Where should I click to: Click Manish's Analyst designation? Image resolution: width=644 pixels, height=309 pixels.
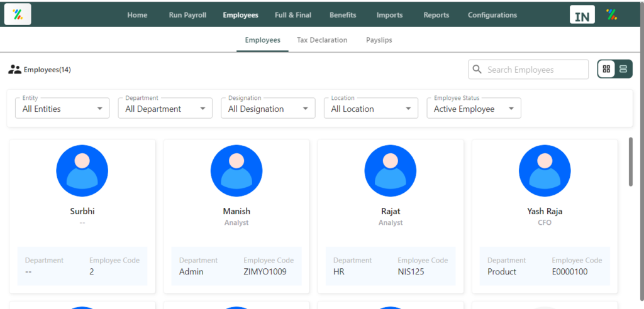(236, 222)
